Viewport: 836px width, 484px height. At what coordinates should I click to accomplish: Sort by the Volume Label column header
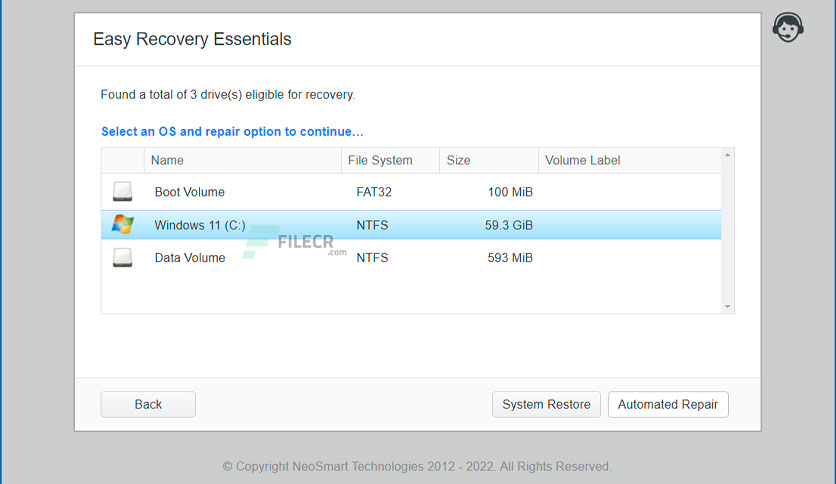630,160
